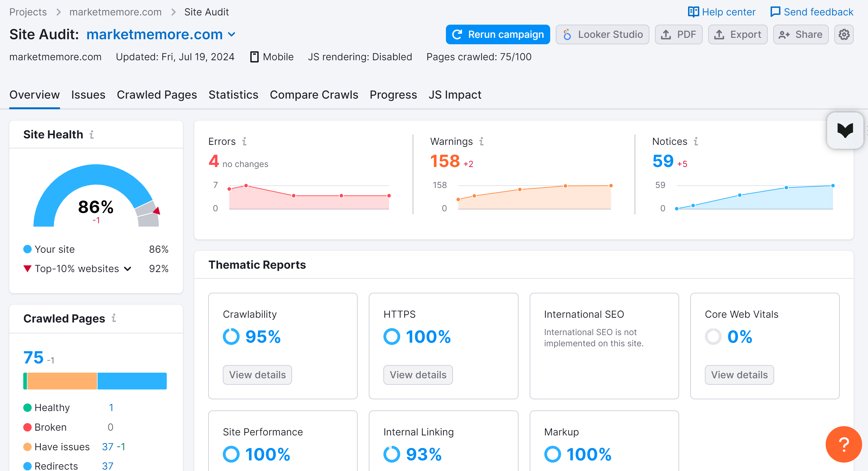
Task: Click the Markup donut chart icon
Action: 552,454
